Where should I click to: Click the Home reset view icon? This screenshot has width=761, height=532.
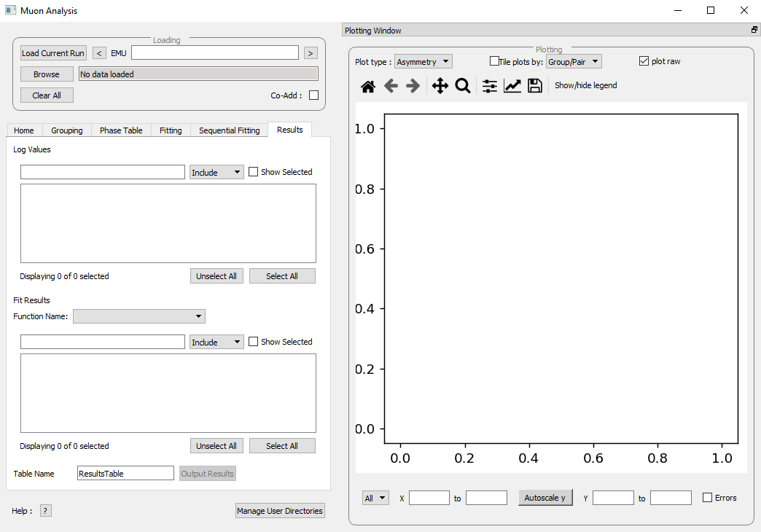(x=368, y=86)
